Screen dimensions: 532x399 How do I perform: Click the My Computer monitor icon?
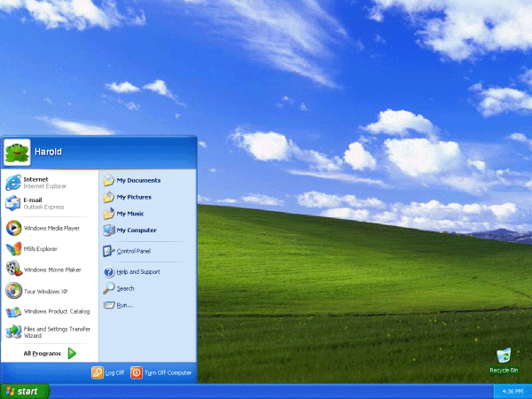(109, 230)
